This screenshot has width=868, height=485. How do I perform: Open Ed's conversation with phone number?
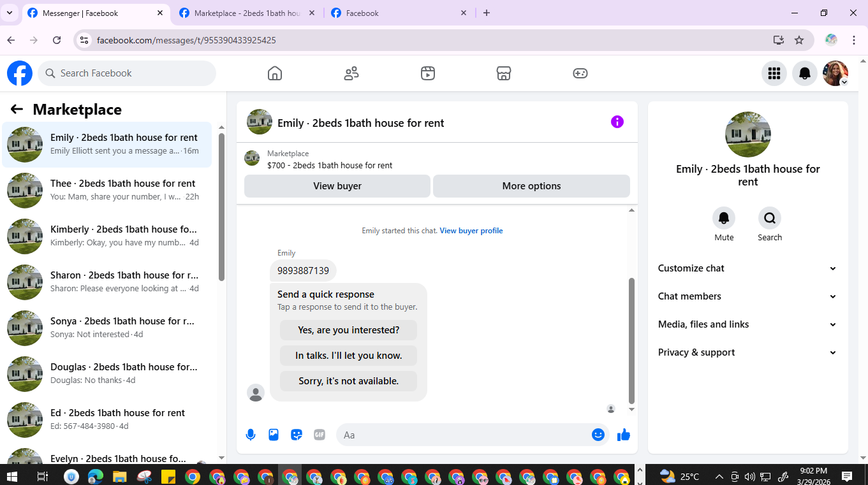click(107, 420)
